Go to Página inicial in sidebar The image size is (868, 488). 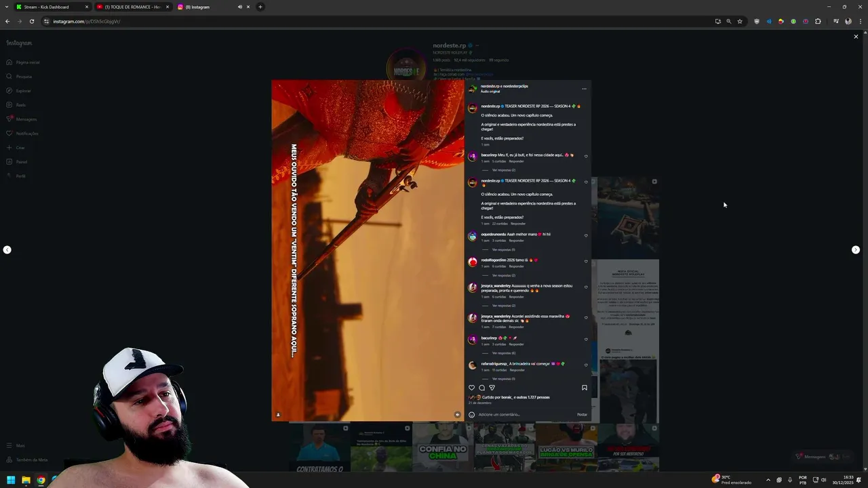coord(23,62)
